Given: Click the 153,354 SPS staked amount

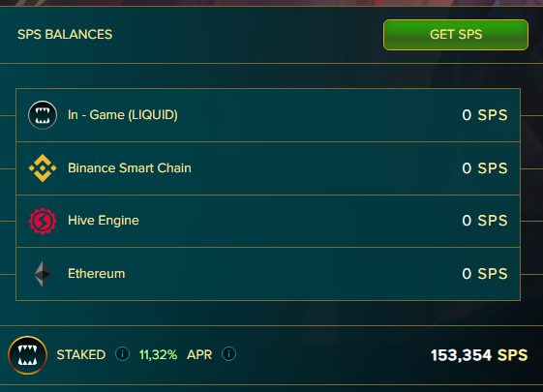Looking at the screenshot, I should pos(479,355).
